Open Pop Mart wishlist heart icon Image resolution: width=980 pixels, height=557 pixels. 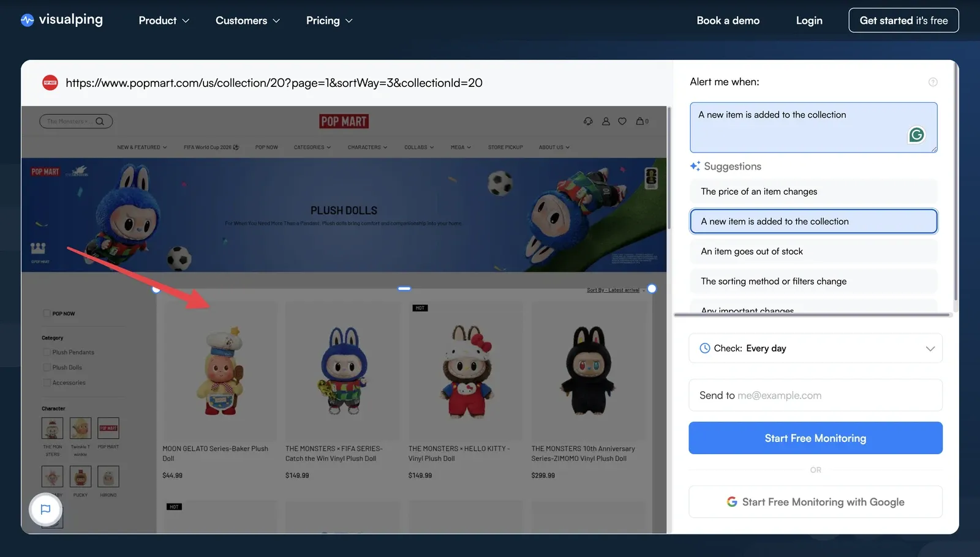click(622, 121)
